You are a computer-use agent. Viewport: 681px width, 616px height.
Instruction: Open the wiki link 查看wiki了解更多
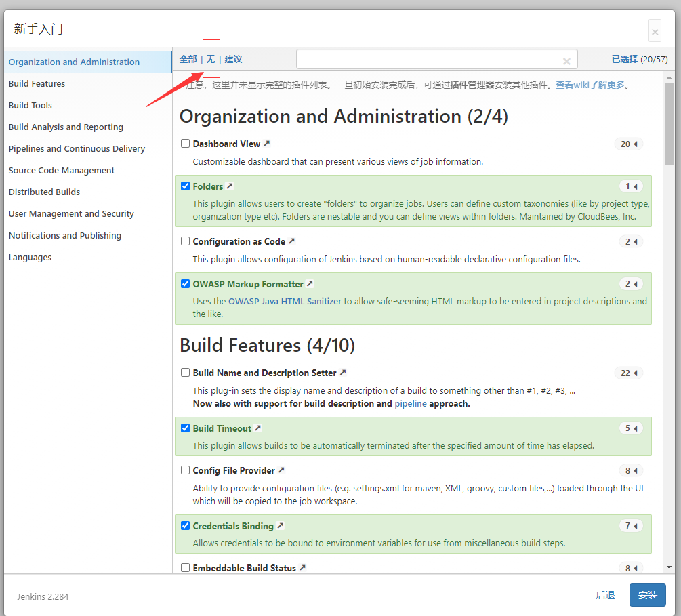pos(590,85)
